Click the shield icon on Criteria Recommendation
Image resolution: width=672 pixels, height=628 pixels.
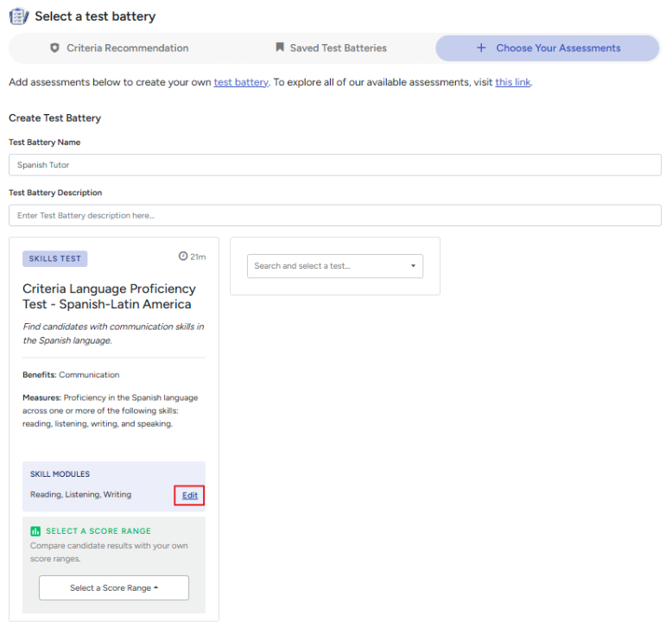54,48
